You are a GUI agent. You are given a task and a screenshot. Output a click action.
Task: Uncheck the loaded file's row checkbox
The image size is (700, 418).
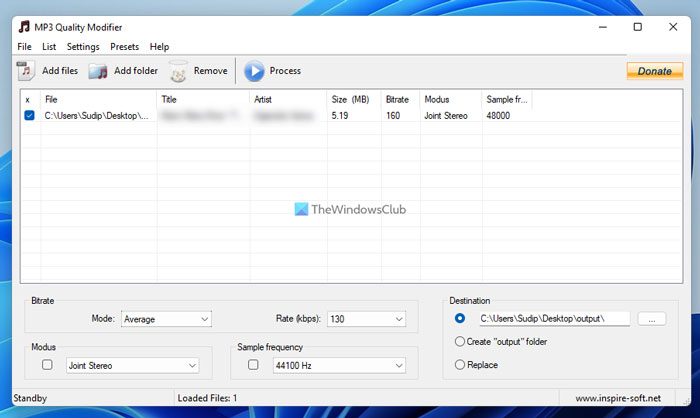tap(29, 116)
